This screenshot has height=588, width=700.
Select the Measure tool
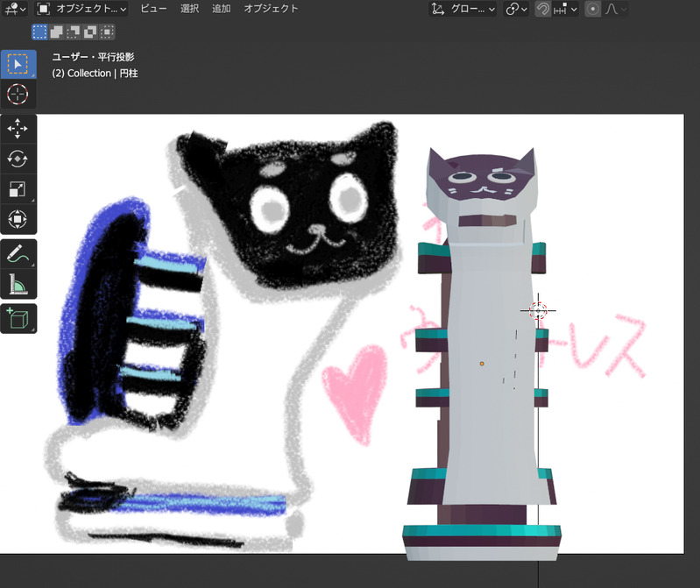click(x=18, y=284)
